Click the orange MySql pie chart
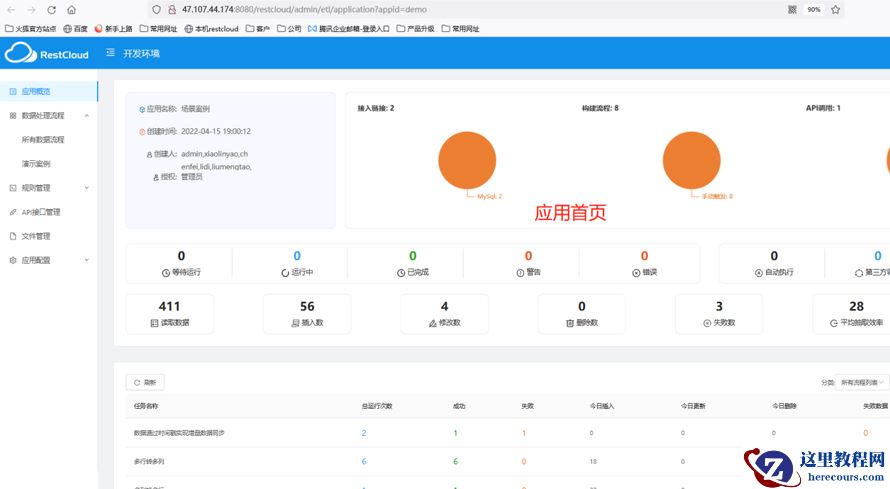 (467, 160)
